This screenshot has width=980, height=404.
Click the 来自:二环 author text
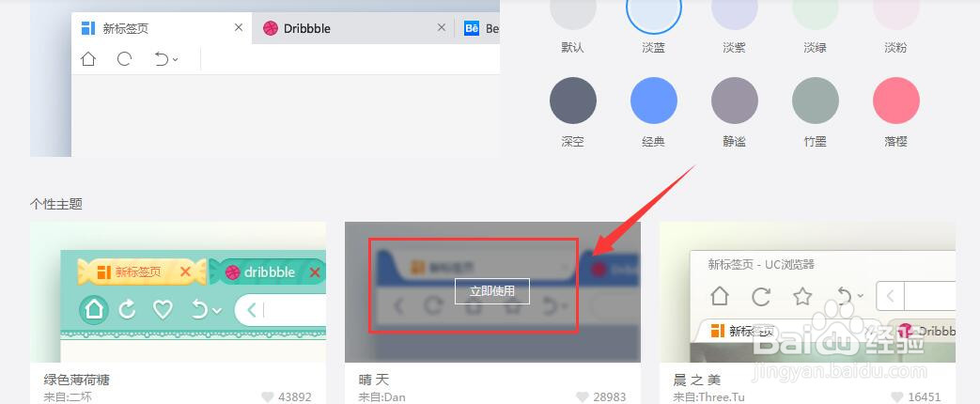(68, 397)
